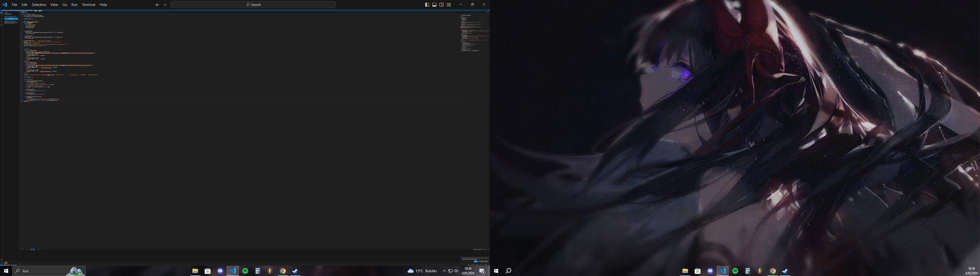Open the View menu in VS Code
This screenshot has height=276, width=980.
pos(54,5)
